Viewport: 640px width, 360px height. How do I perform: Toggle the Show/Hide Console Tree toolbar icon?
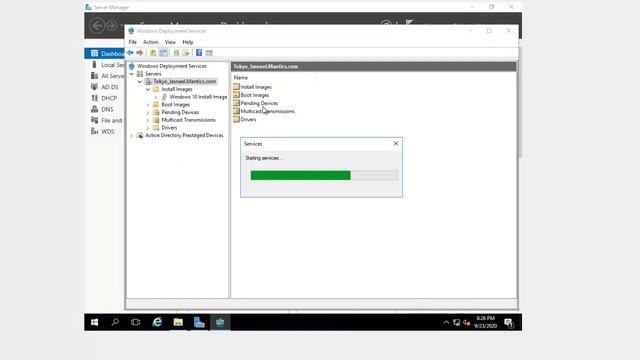163,53
